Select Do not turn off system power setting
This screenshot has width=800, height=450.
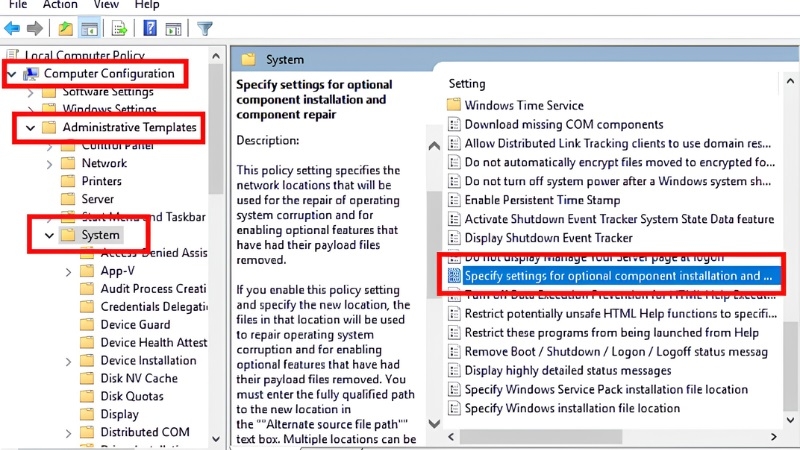pyautogui.click(x=617, y=181)
